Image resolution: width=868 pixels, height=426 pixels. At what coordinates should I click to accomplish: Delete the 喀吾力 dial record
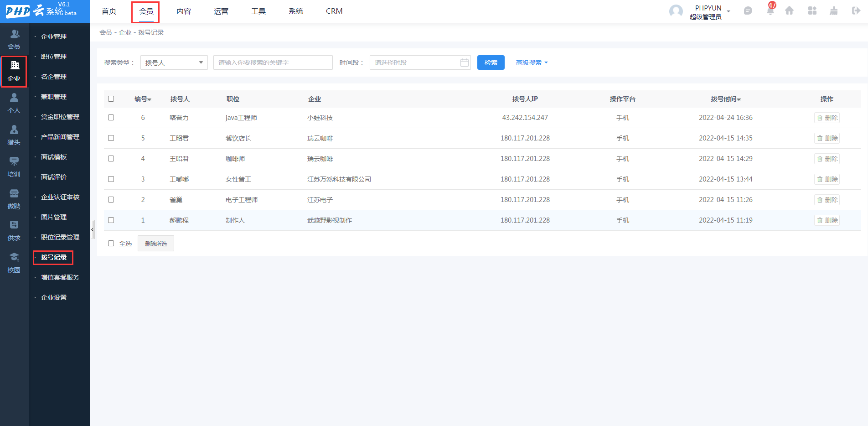pos(827,118)
